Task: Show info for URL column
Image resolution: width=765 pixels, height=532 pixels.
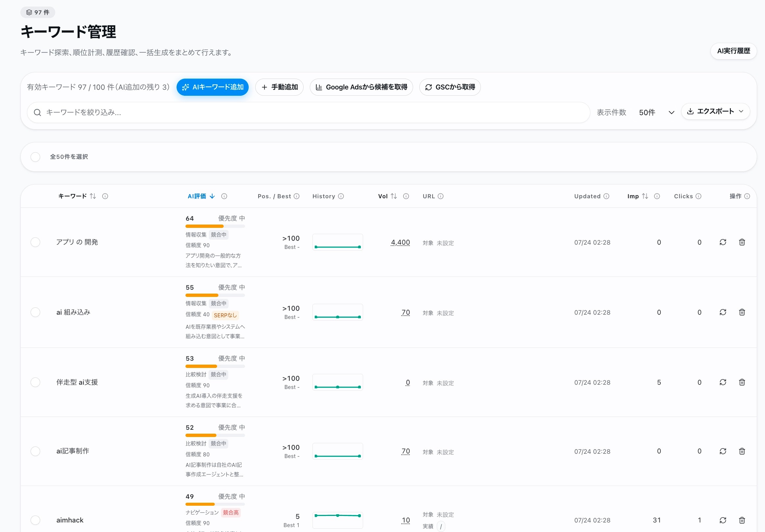Action: [440, 196]
